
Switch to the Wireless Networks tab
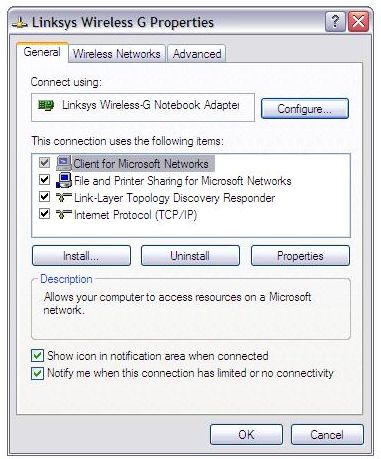click(x=117, y=54)
